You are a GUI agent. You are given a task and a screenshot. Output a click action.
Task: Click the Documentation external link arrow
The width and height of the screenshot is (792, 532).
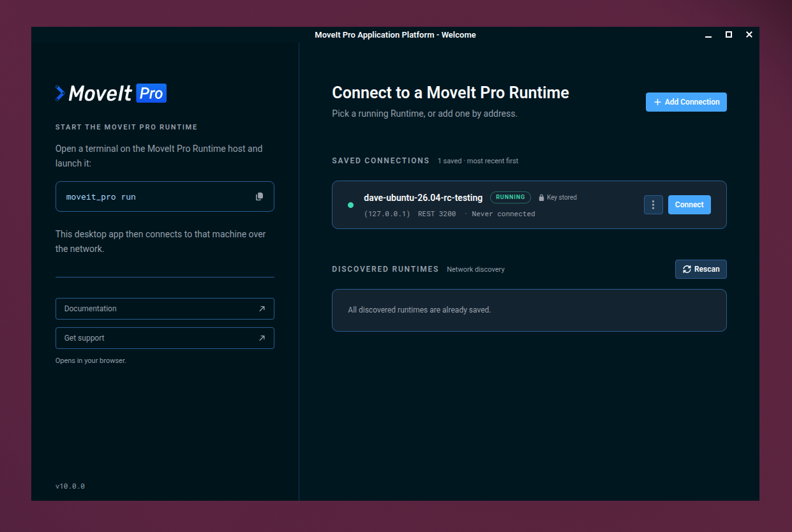[x=262, y=309]
